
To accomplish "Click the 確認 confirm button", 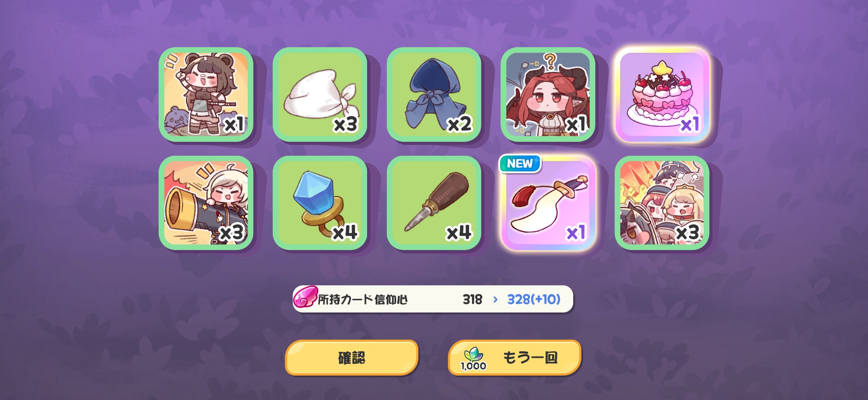I will click(351, 358).
